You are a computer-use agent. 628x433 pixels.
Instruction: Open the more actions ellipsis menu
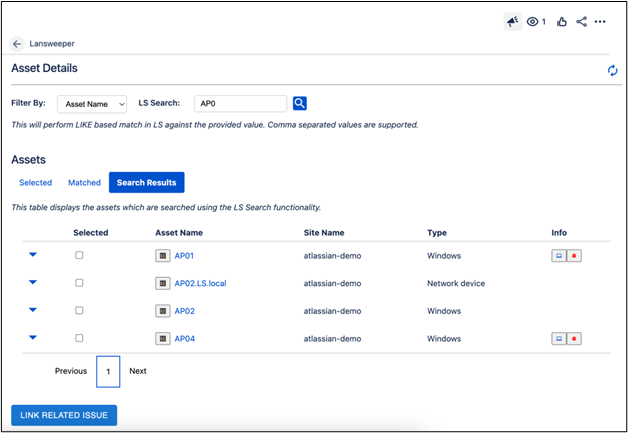pos(600,22)
